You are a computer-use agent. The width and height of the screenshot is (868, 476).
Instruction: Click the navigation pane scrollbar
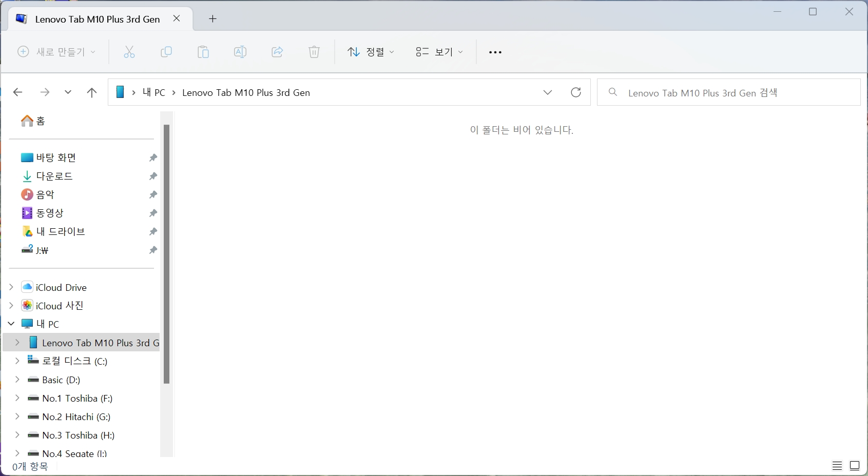[166, 254]
